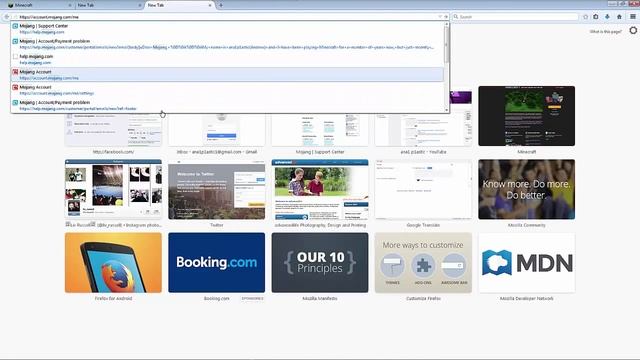Click the back arrow navigation button
Viewport: 640px width, 360px height.
(6, 17)
